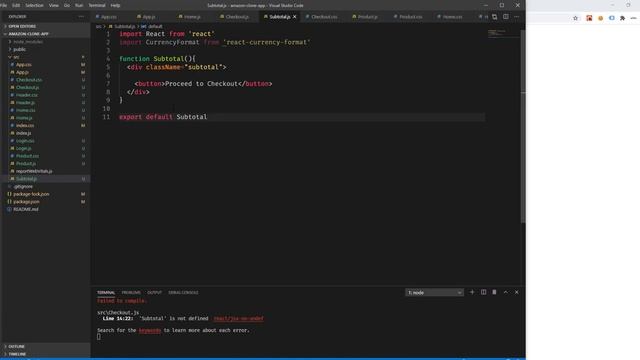Collapse the AMAZON-CLONE-APP folder section
Viewport: 640px width, 360px height.
[29, 34]
